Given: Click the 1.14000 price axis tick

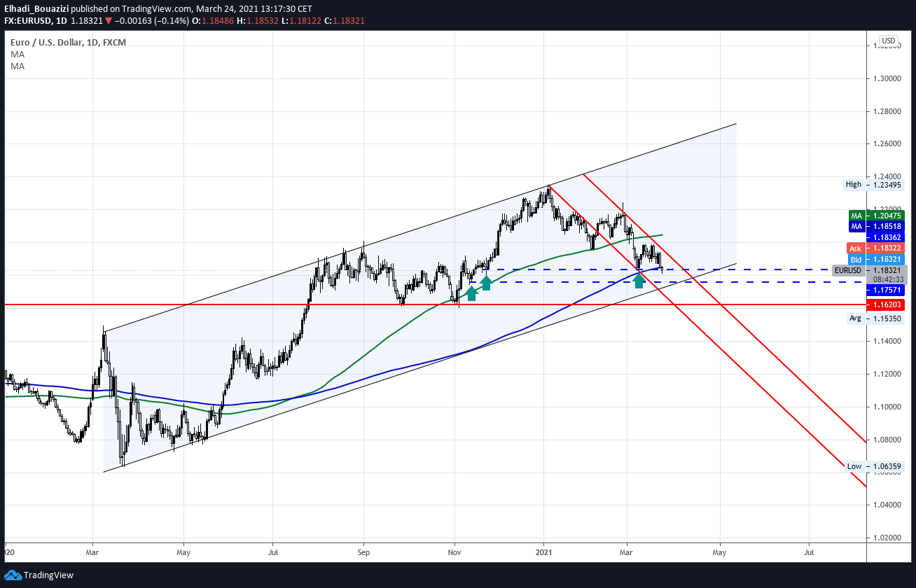Looking at the screenshot, I should [887, 341].
